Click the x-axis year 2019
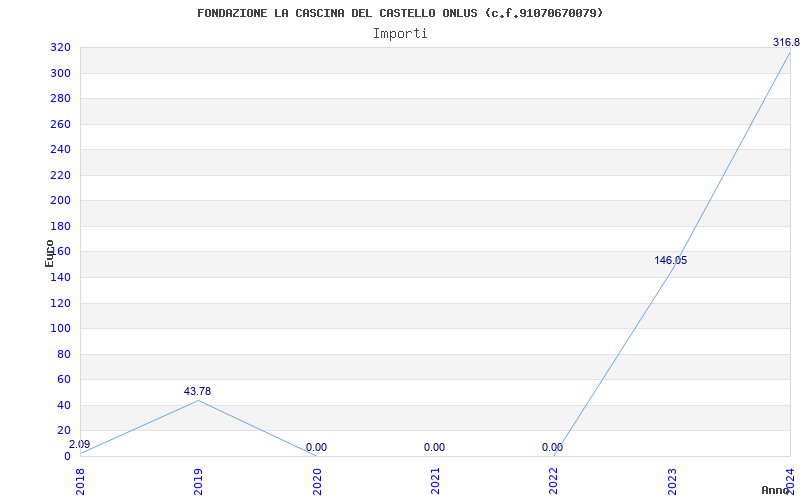The height and width of the screenshot is (500, 800). pyautogui.click(x=198, y=482)
